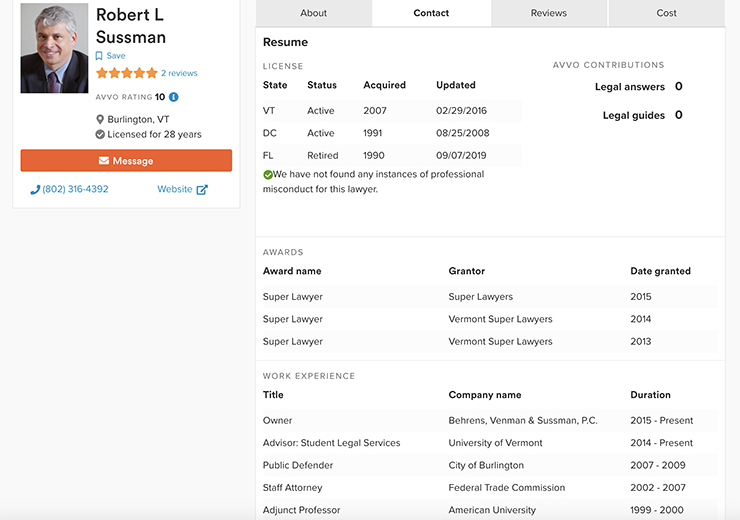Visit the lawyer's Website link

point(175,189)
